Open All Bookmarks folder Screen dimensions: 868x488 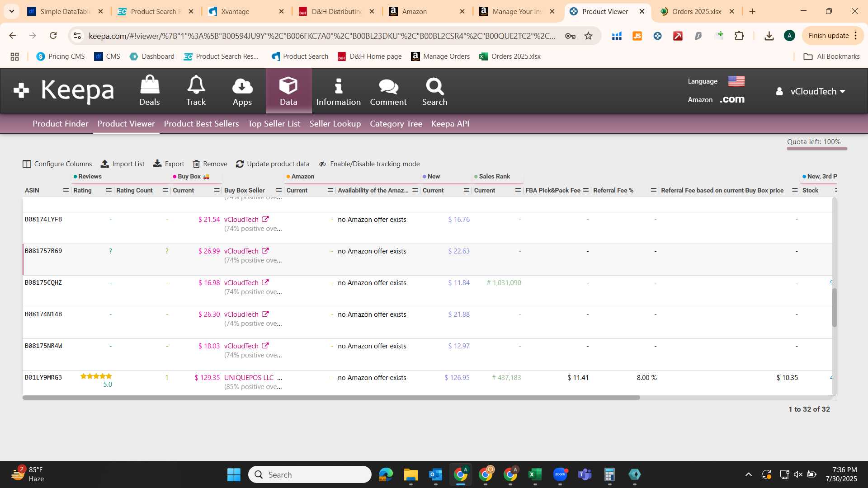[x=831, y=56]
